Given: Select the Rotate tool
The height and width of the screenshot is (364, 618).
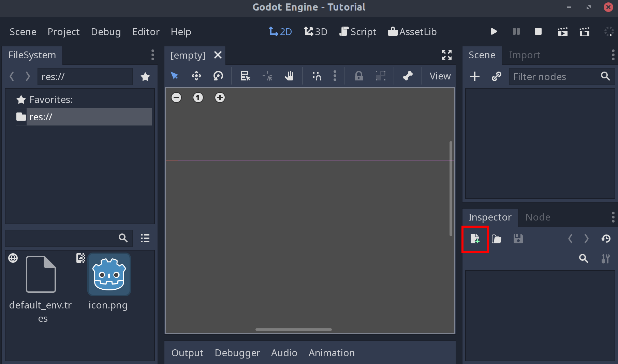Looking at the screenshot, I should (218, 76).
